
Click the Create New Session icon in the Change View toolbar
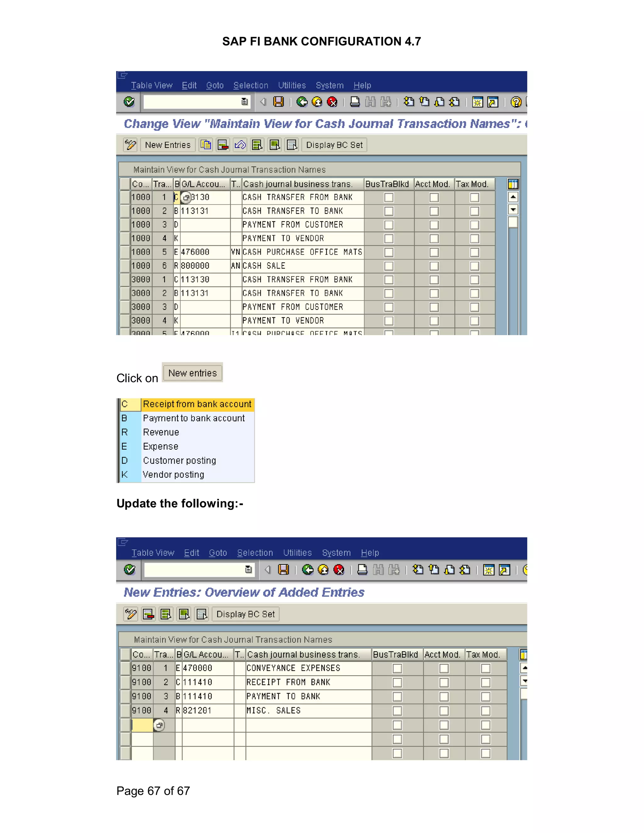(477, 102)
